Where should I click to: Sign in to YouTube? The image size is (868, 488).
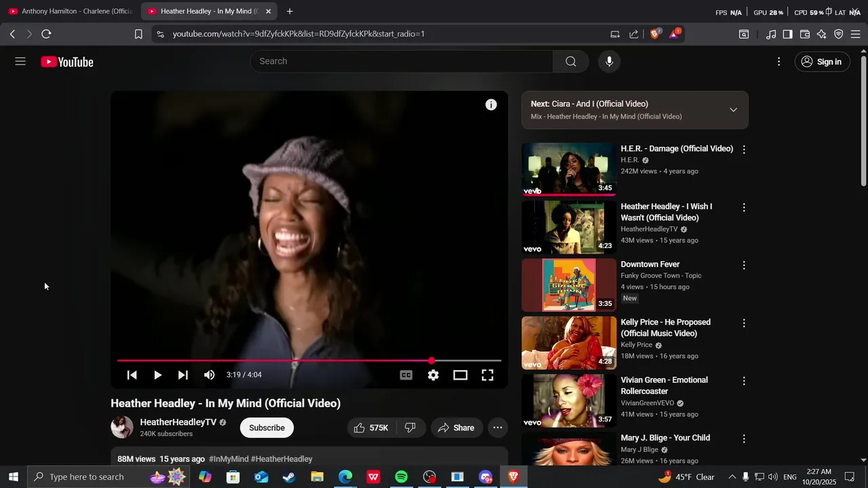pyautogui.click(x=822, y=62)
